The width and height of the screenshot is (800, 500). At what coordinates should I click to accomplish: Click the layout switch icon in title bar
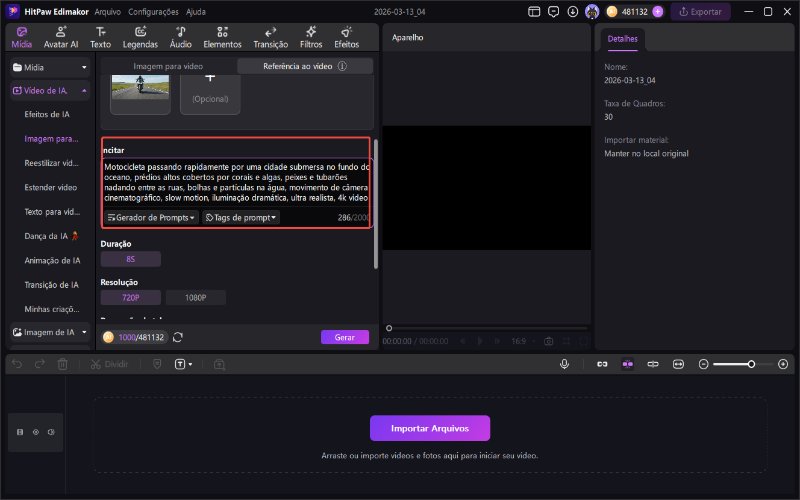click(x=534, y=11)
